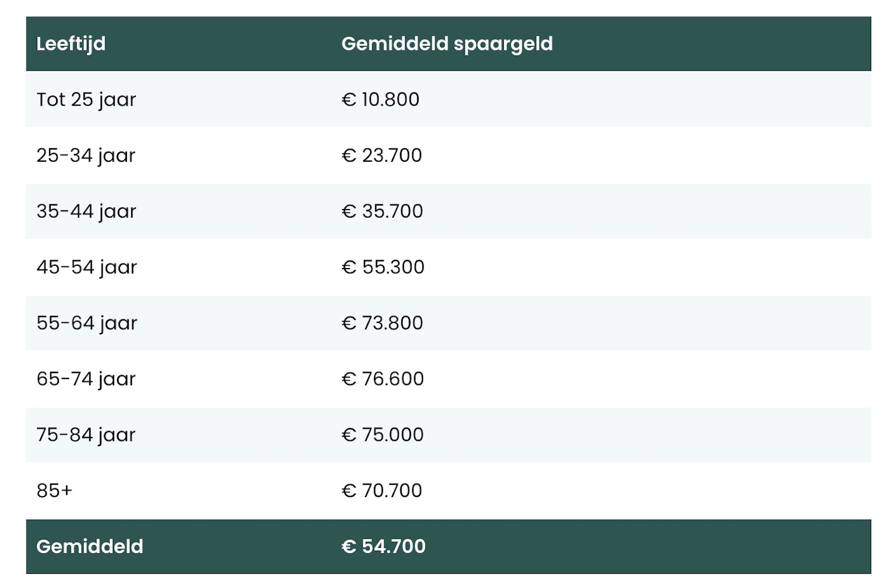Image resolution: width=886 pixels, height=588 pixels.
Task: Click the € 23.700 savings value
Action: tap(382, 155)
